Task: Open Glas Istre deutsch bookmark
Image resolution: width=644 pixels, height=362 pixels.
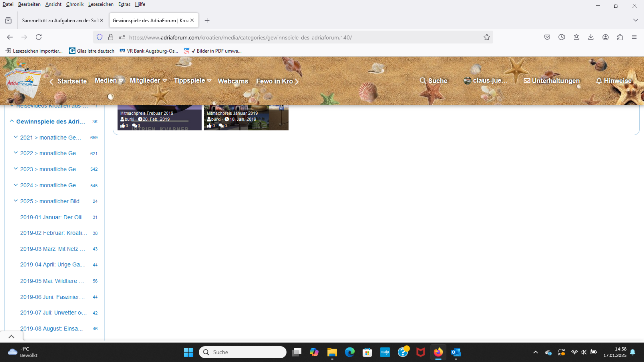Action: coord(92,51)
